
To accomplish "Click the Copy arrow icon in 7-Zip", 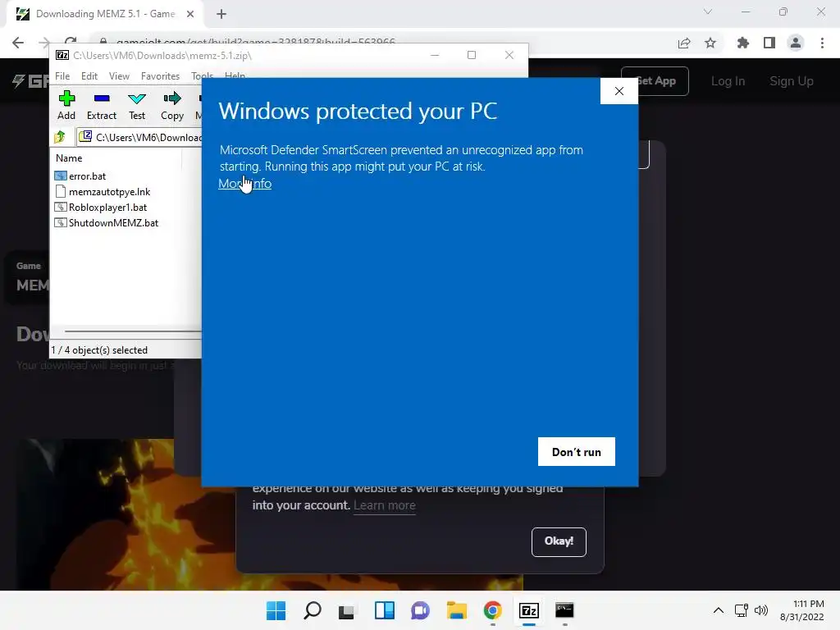I will 172,98.
